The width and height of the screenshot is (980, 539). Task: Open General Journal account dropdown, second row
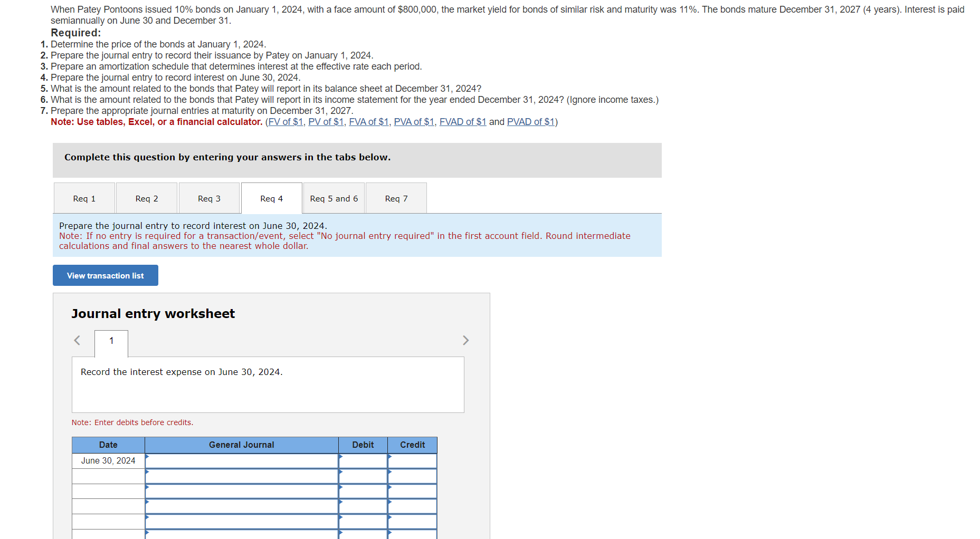242,476
